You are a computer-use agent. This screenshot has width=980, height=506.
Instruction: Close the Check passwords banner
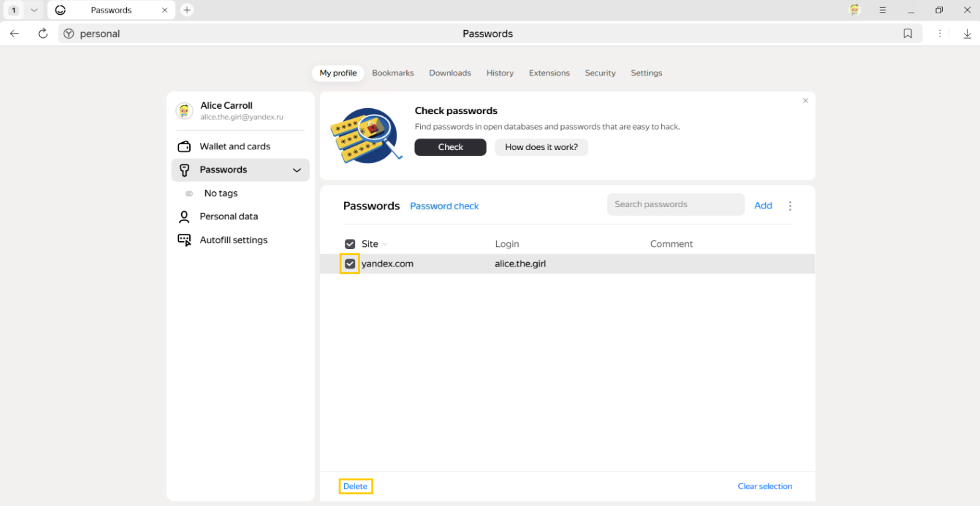point(805,101)
